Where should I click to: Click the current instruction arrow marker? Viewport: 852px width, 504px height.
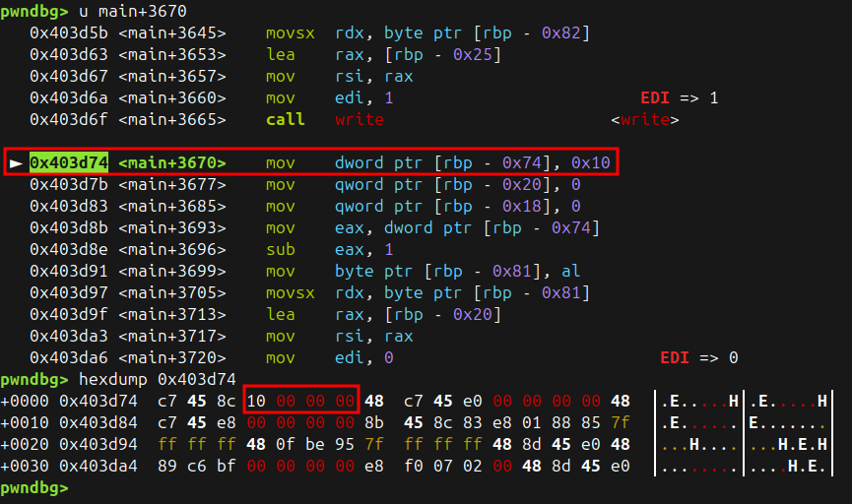pos(16,162)
